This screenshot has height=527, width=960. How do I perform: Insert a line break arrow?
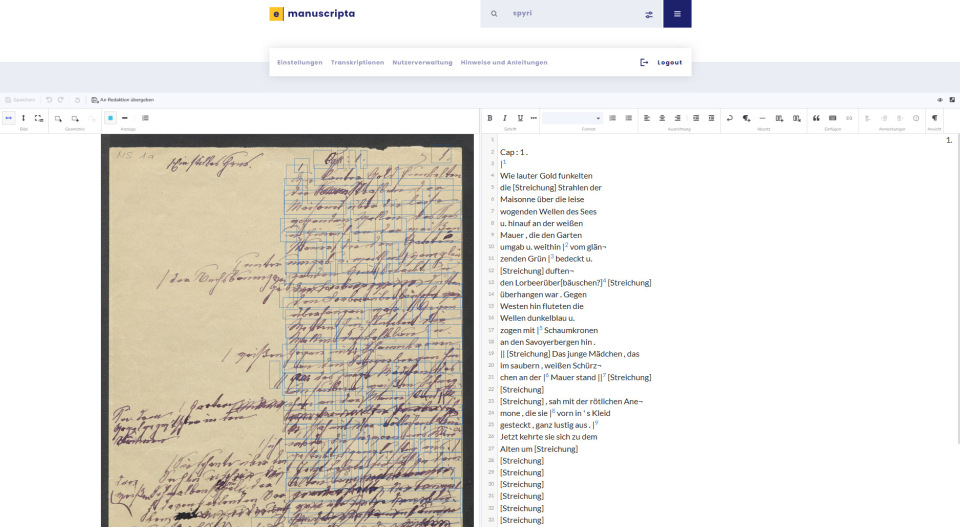729,118
